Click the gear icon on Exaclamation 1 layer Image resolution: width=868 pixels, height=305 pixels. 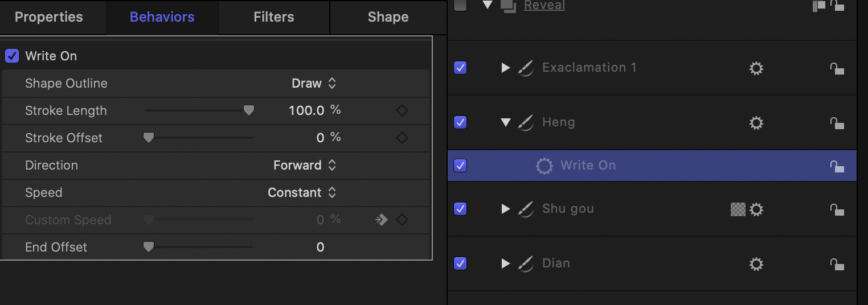point(756,68)
